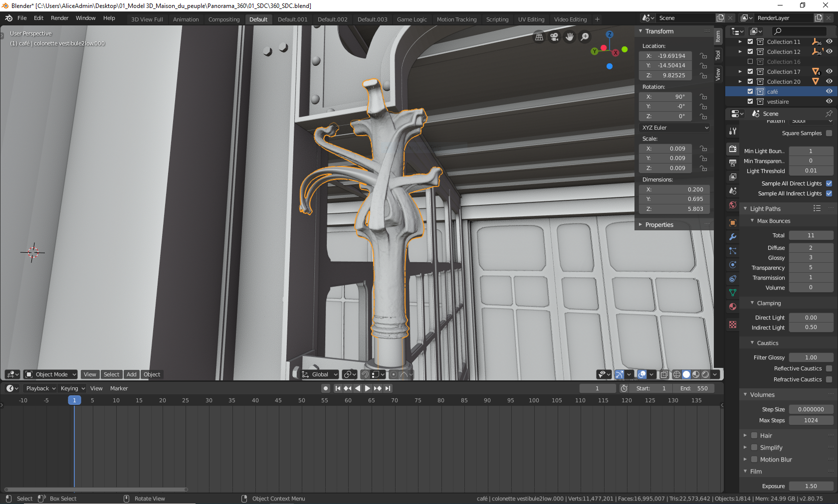Open the Object Mode dropdown
The width and height of the screenshot is (838, 504).
tap(51, 374)
